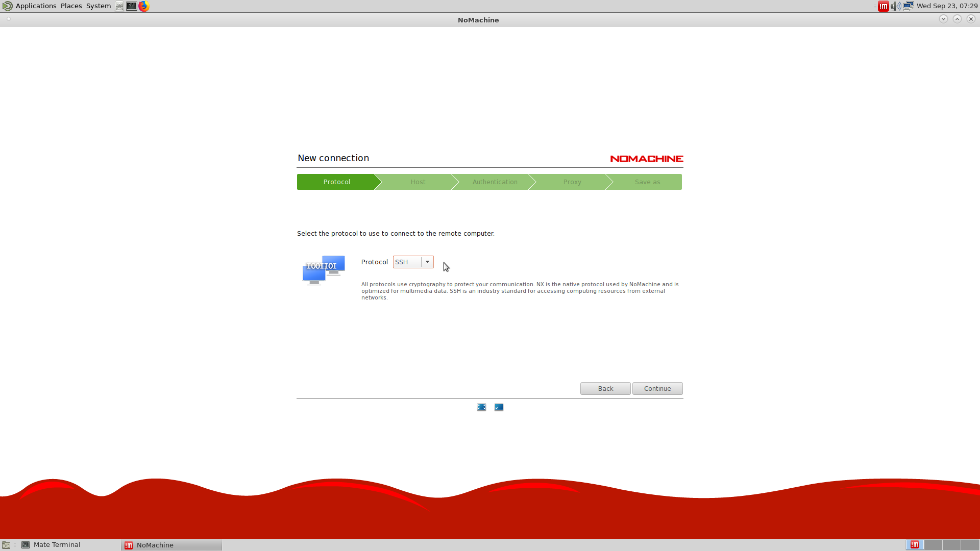Open the volume control tray icon
Viewport: 980px width, 551px height.
point(896,6)
